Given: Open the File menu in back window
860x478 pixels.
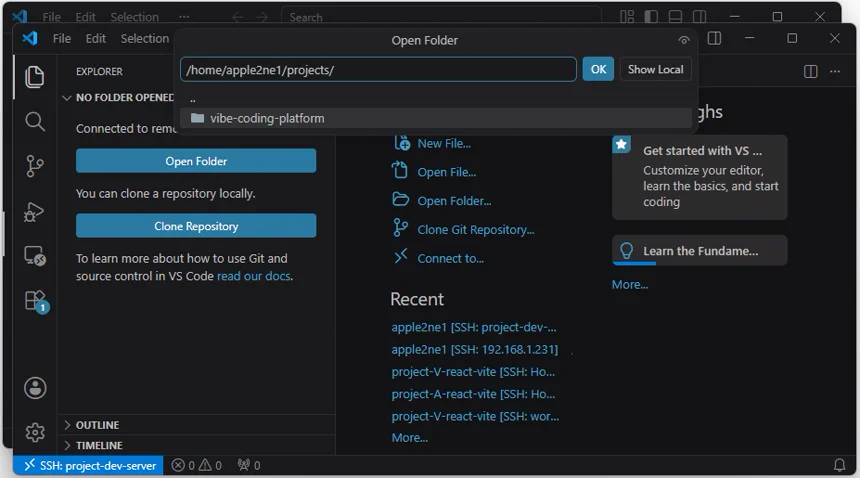Looking at the screenshot, I should pos(52,17).
